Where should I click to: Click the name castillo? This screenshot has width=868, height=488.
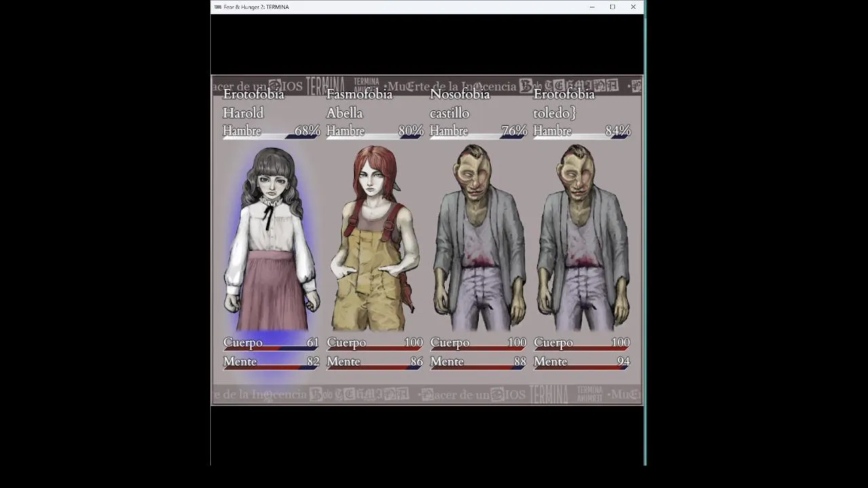coord(450,113)
